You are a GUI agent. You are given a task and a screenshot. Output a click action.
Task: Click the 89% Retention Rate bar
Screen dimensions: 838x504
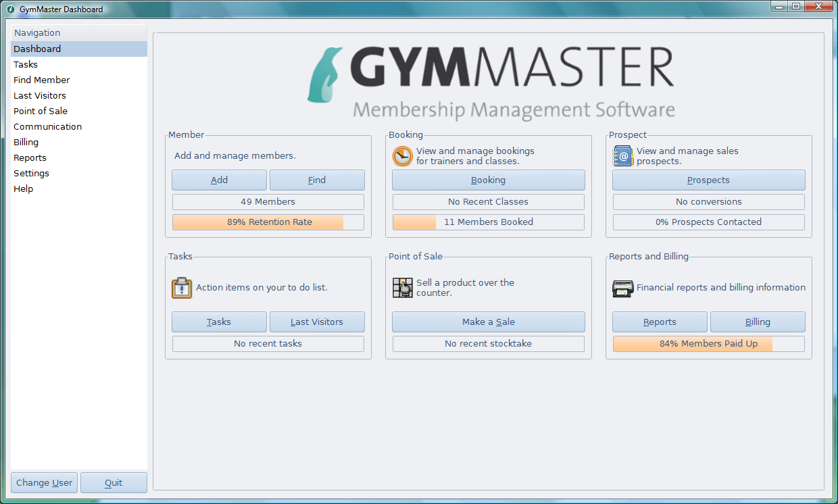pyautogui.click(x=268, y=222)
